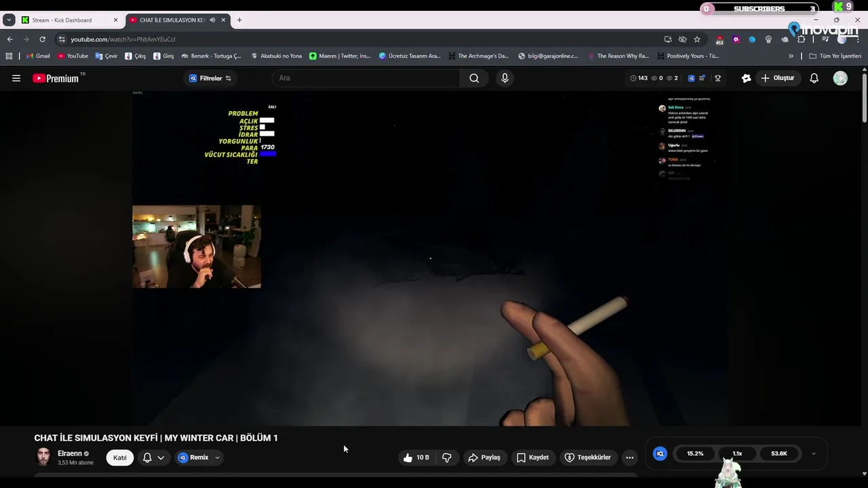Open a new browser tab

click(x=239, y=20)
